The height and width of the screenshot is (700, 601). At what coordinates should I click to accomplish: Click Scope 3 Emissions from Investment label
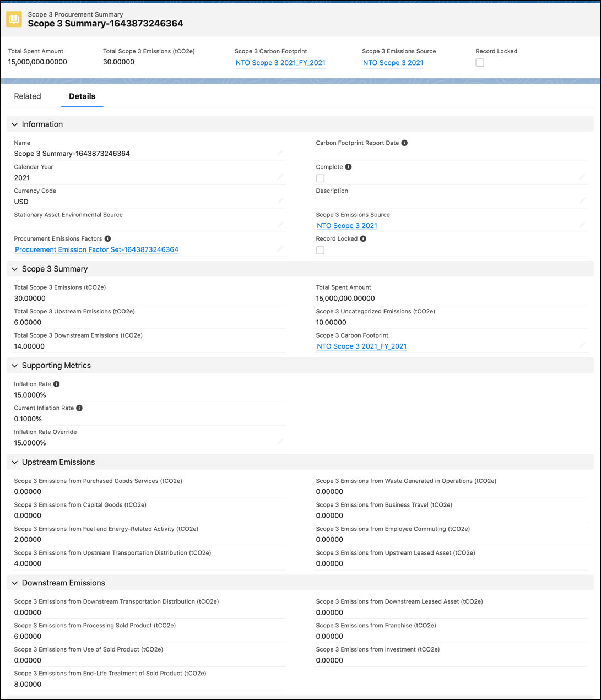point(378,649)
